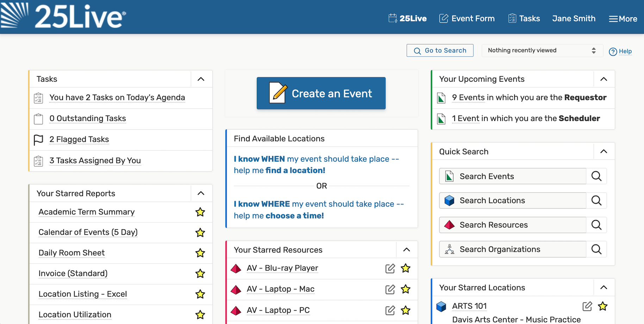Click the blue cube icon beside ARTS 101
Viewport: 644px width, 324px height.
pos(441,306)
